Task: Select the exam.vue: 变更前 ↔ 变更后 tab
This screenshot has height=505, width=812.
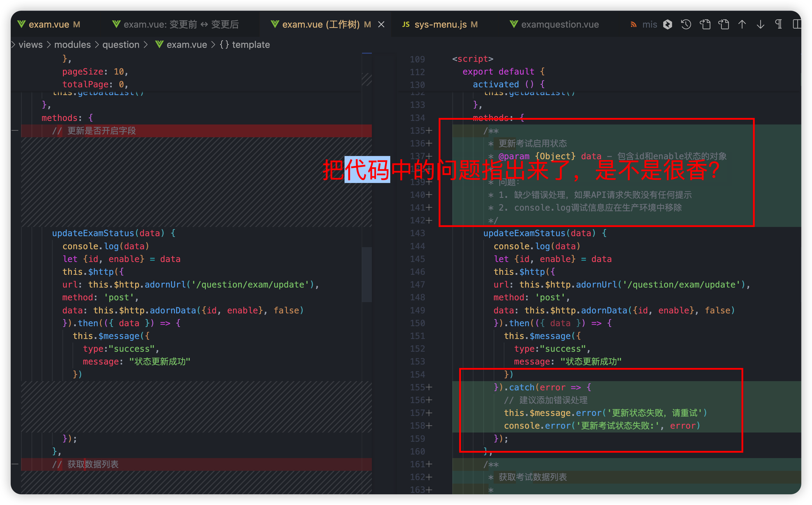Action: coord(181,24)
